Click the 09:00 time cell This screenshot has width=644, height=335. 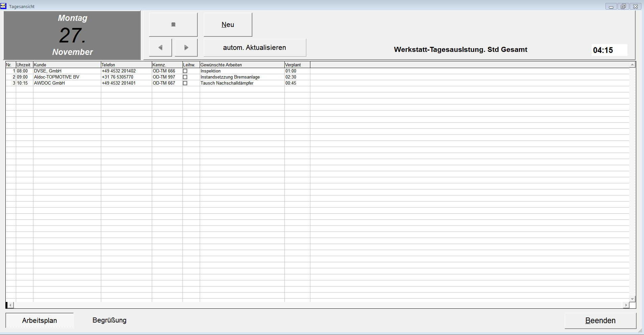click(x=25, y=77)
